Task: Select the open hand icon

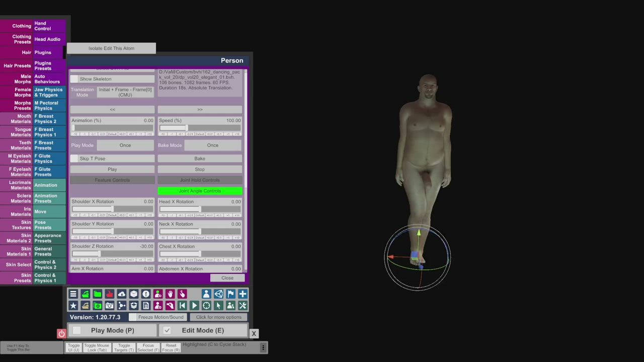Action: 170,294
